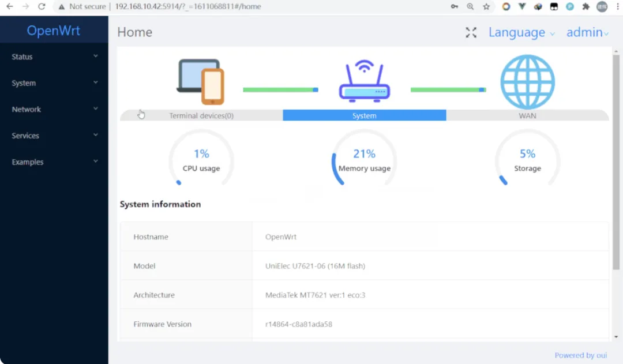The image size is (623, 364).
Task: Toggle fullscreen with the expand arrows icon
Action: click(x=471, y=32)
